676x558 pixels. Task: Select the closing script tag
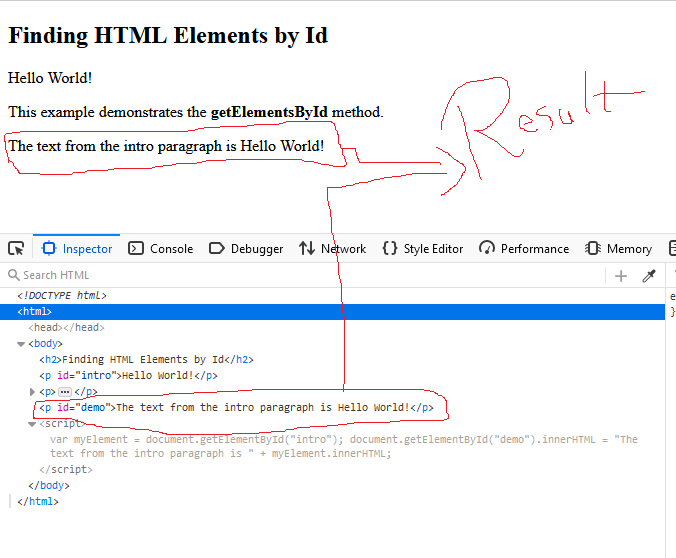tap(66, 469)
